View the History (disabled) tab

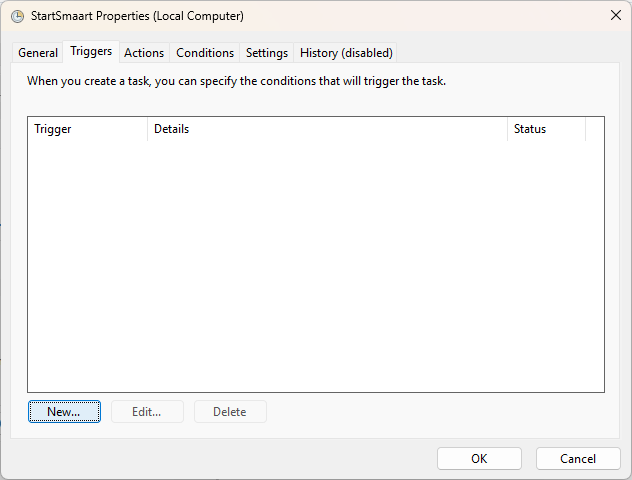tap(346, 53)
